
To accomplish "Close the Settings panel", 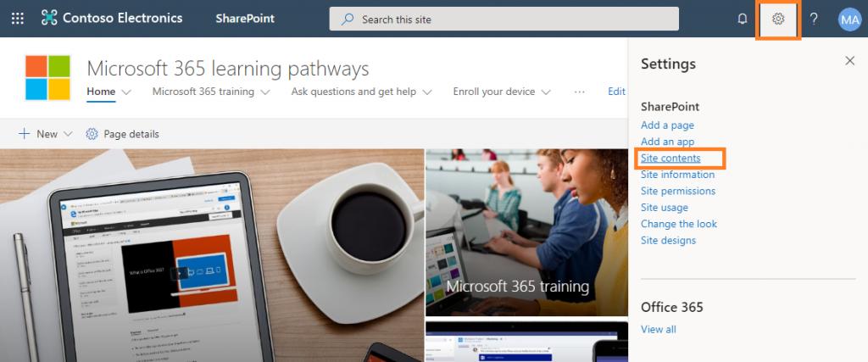I will pyautogui.click(x=849, y=61).
